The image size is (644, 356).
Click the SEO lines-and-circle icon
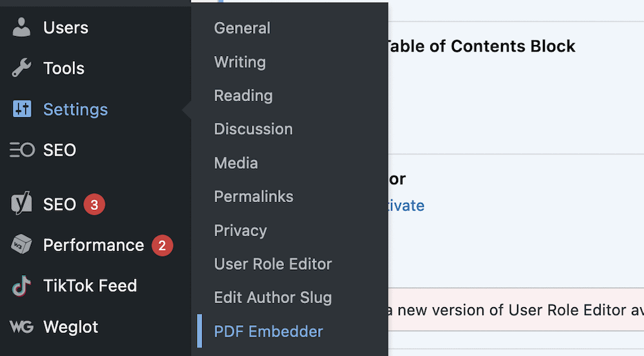tap(22, 150)
